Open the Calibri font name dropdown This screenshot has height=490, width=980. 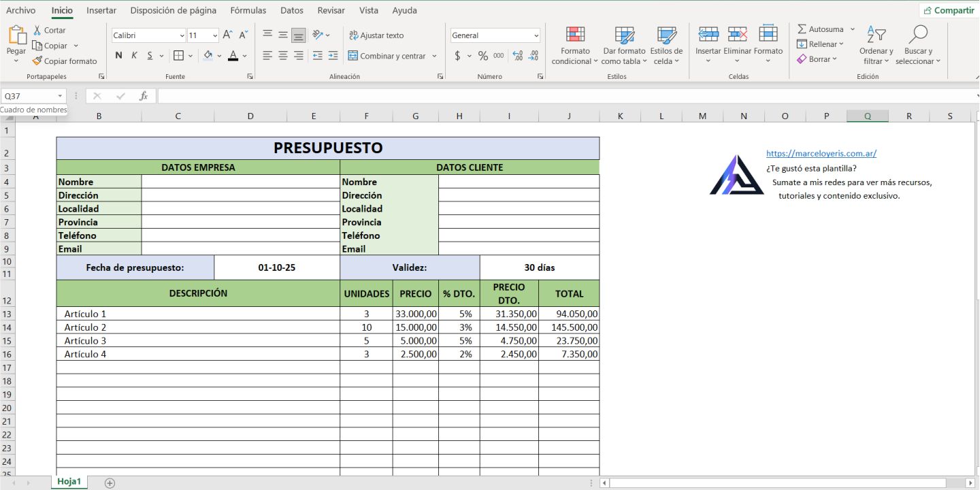pyautogui.click(x=182, y=35)
